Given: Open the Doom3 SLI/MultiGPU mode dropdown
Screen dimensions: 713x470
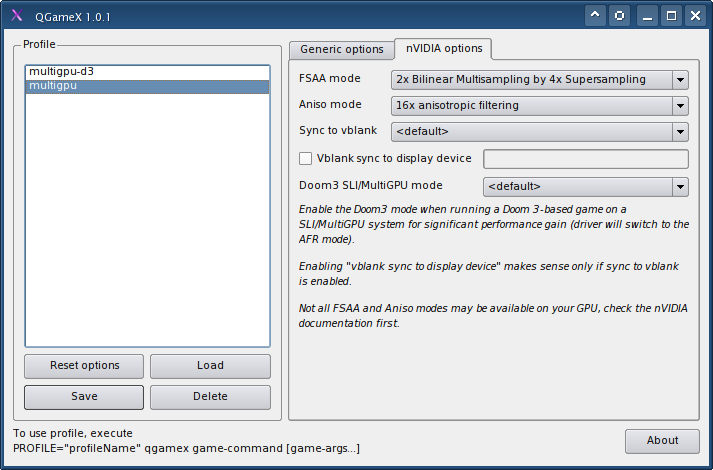Looking at the screenshot, I should click(586, 186).
